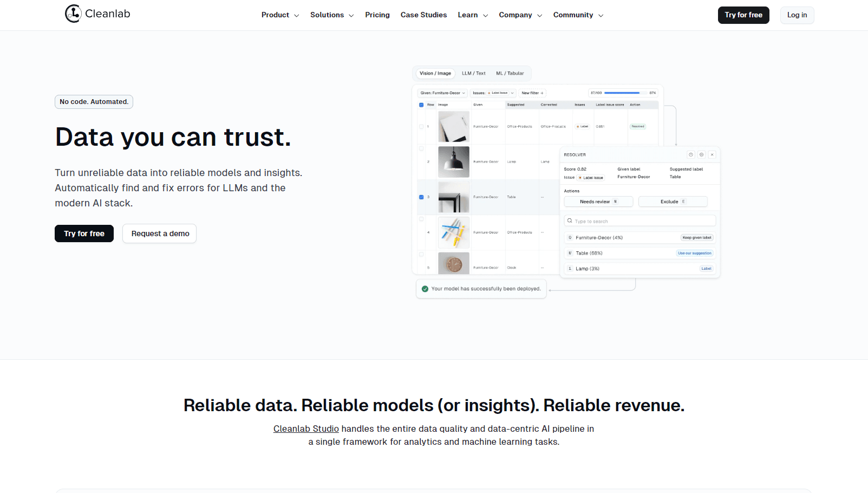Click the hero Try for free button
Screen dimensions: 868x493
(84, 233)
